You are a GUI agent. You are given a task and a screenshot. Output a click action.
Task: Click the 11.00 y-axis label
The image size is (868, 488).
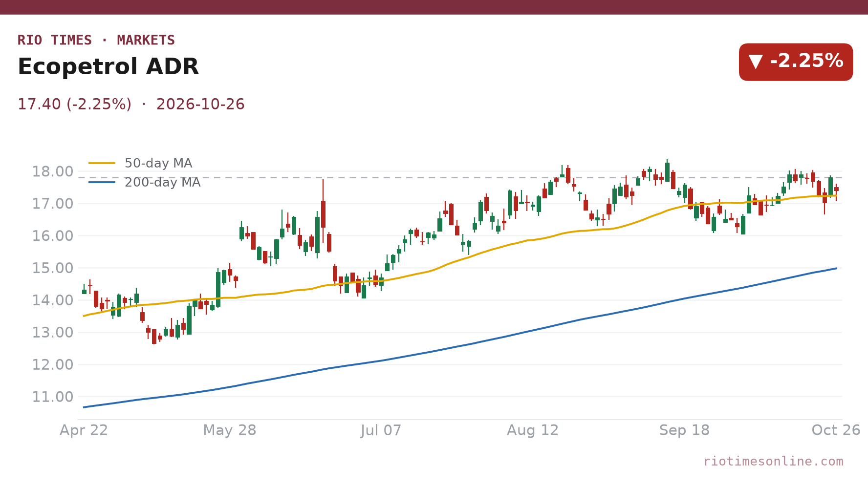point(52,397)
